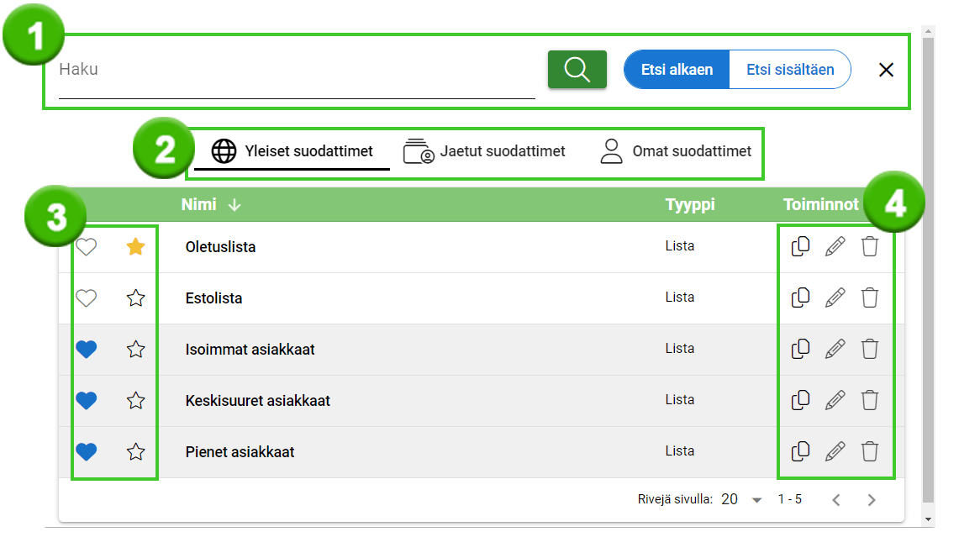Screen dimensions: 980x553
Task: Delete the Pienet asiakkaat filter
Action: coord(870,452)
